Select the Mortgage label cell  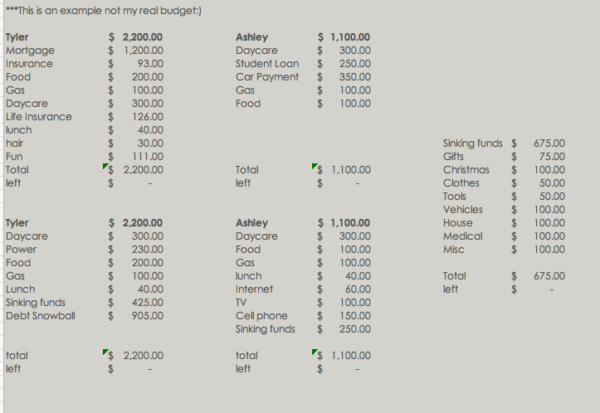point(29,49)
